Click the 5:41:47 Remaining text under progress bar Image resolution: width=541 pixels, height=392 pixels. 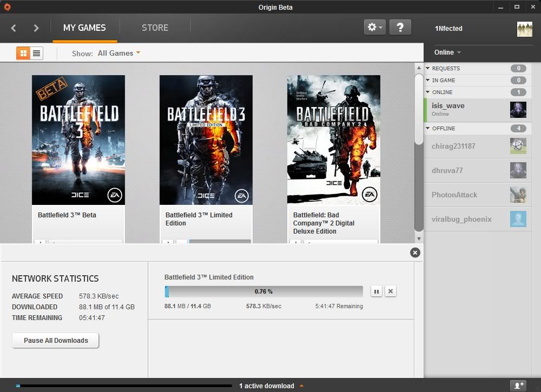(x=339, y=306)
